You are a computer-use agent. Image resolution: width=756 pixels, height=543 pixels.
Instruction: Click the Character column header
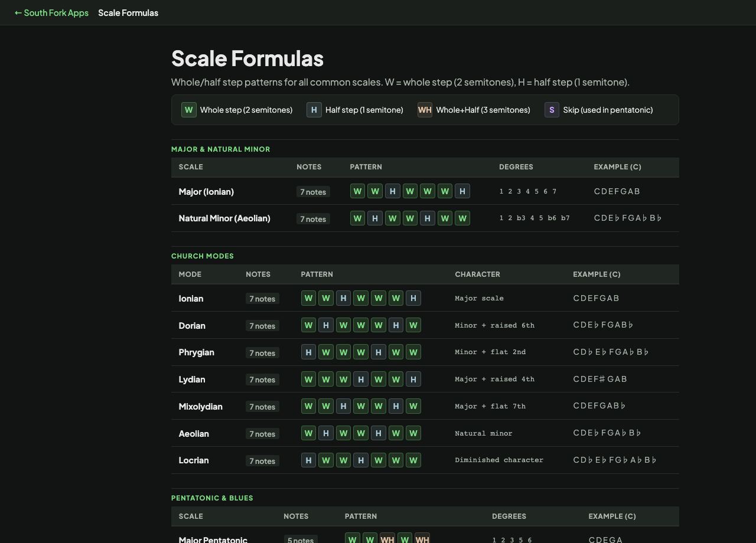point(477,274)
